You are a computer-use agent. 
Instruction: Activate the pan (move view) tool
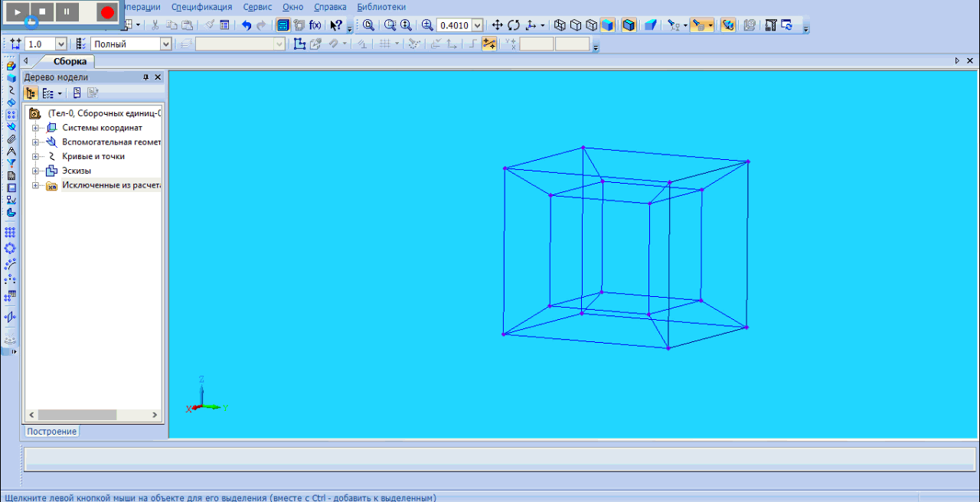tap(497, 25)
